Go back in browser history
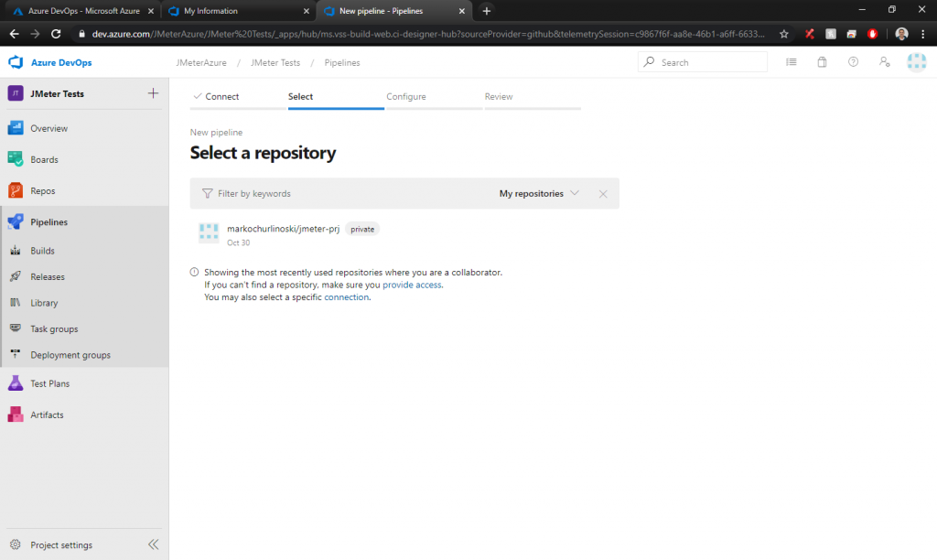937x560 pixels. pos(15,34)
